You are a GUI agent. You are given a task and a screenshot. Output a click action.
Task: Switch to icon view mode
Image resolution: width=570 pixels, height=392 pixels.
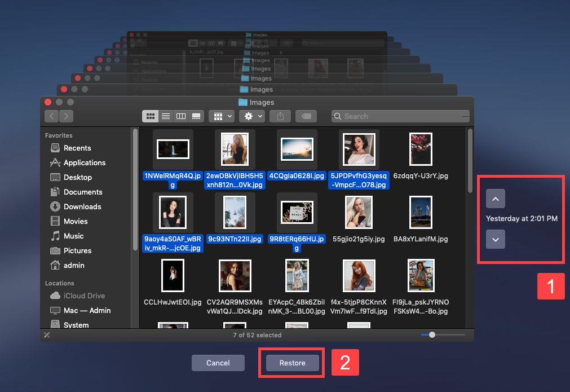click(151, 116)
